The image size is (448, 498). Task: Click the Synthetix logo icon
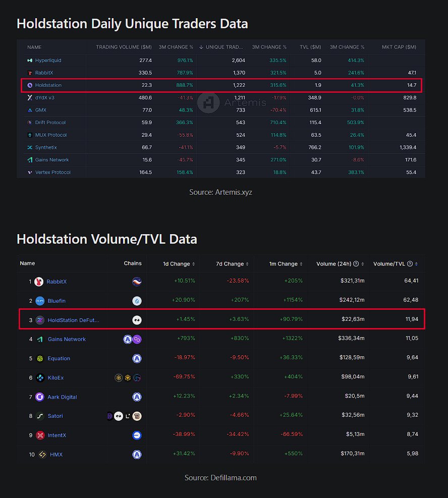pos(30,147)
